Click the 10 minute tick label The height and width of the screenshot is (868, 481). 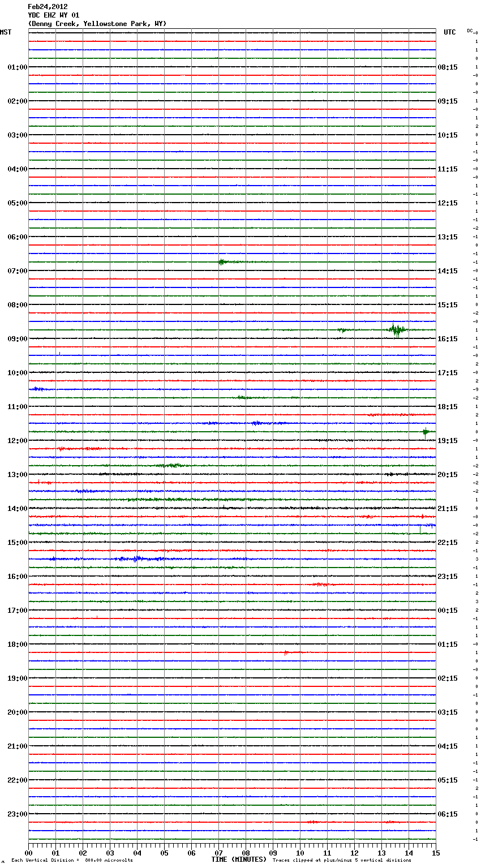coord(300,853)
